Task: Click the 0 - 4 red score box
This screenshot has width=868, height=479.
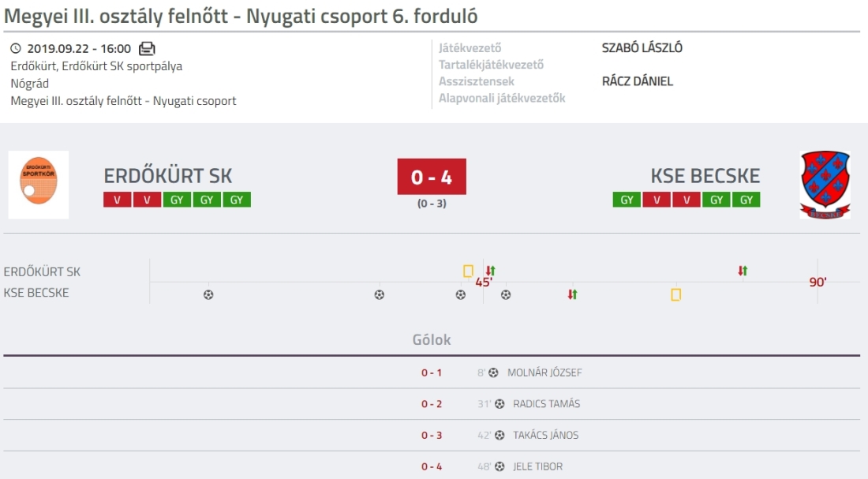Action: click(432, 177)
